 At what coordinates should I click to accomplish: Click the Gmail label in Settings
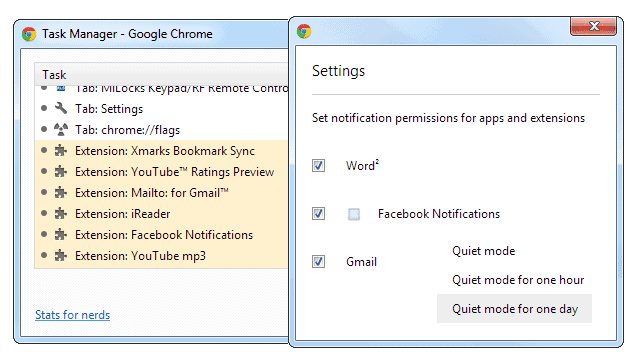tap(361, 262)
